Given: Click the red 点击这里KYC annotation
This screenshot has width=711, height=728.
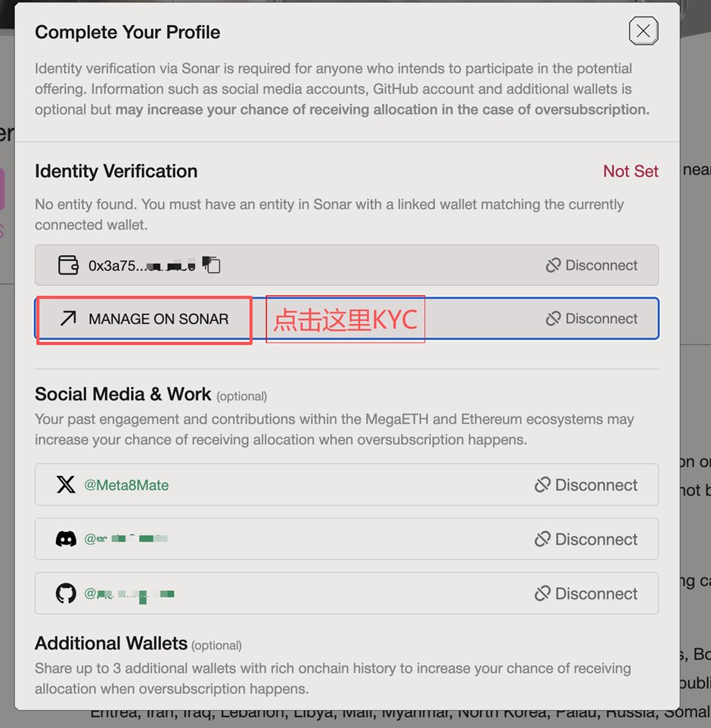Looking at the screenshot, I should (345, 319).
